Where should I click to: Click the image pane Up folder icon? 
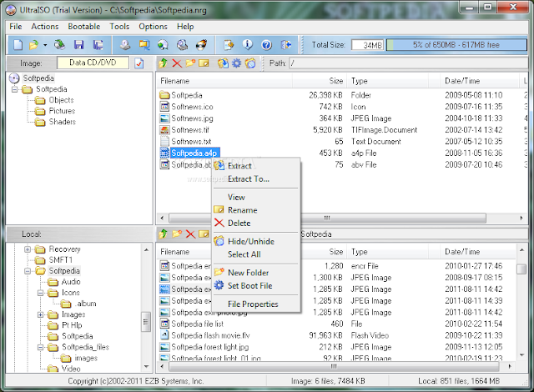point(164,63)
